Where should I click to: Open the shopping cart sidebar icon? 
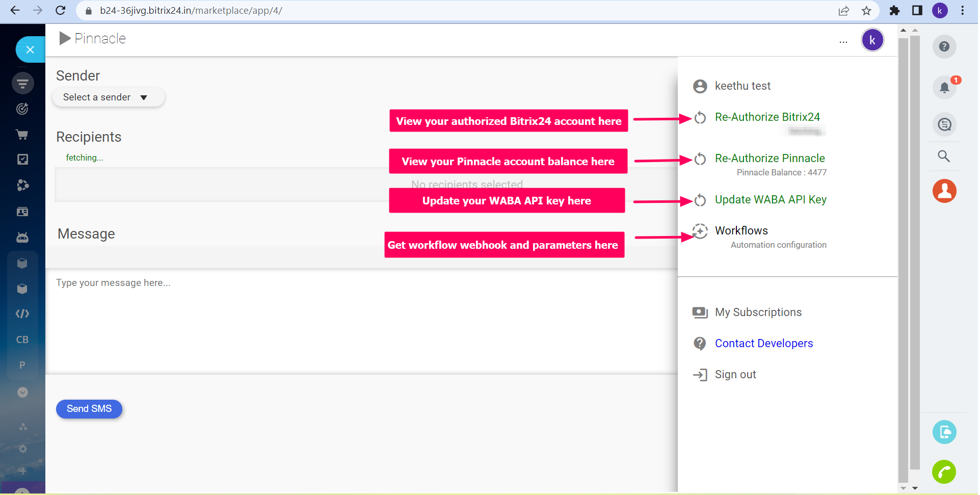click(22, 135)
